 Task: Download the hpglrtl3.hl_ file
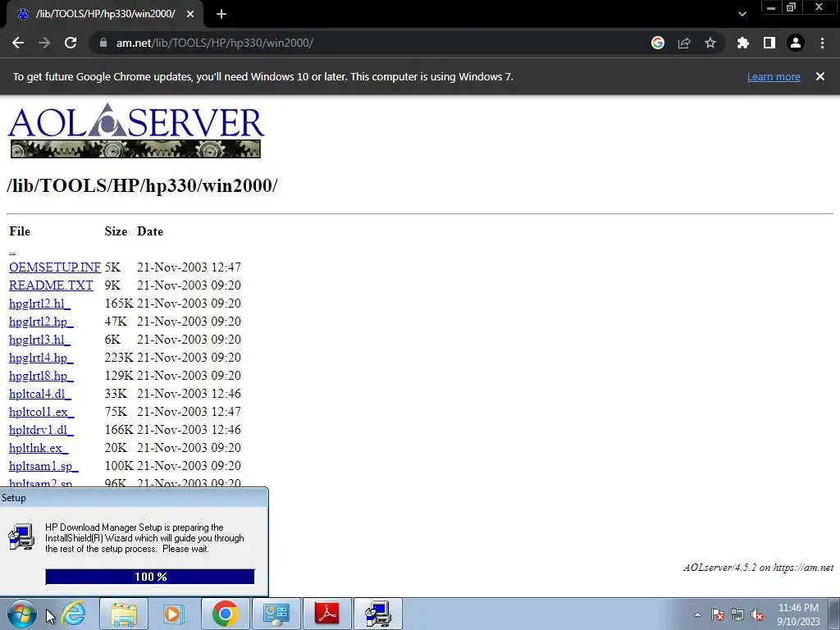39,340
